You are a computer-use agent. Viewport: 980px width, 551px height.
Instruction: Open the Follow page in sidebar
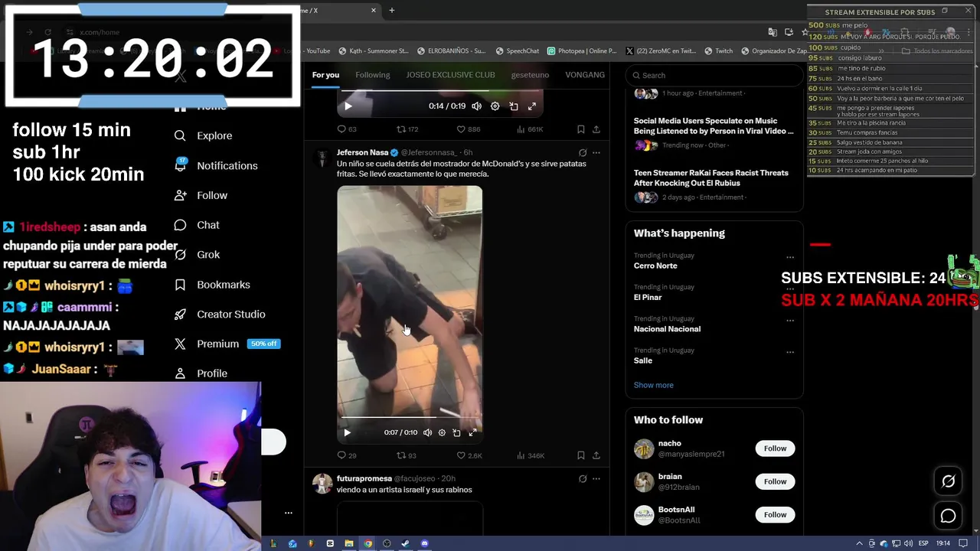coord(201,195)
